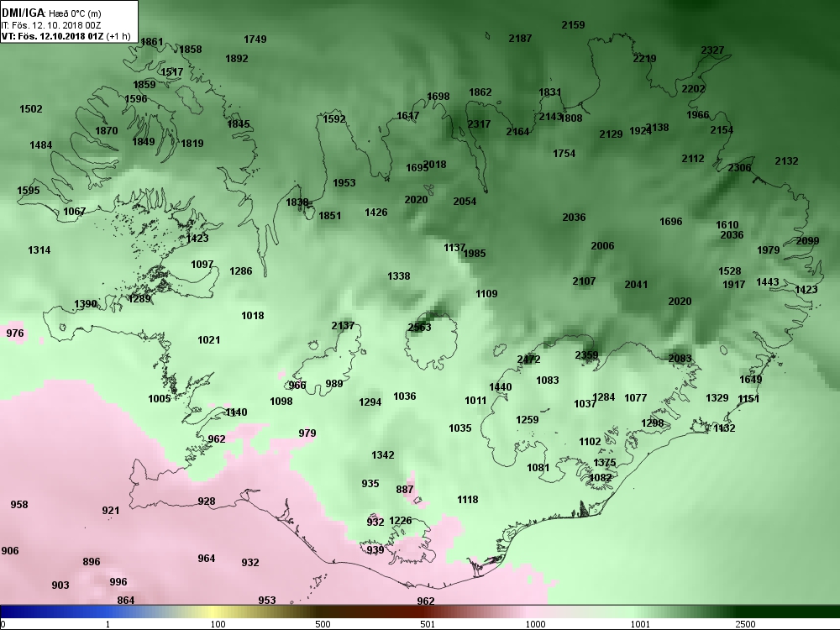Click the map value 1390
This screenshot has width=840, height=630.
(85, 304)
